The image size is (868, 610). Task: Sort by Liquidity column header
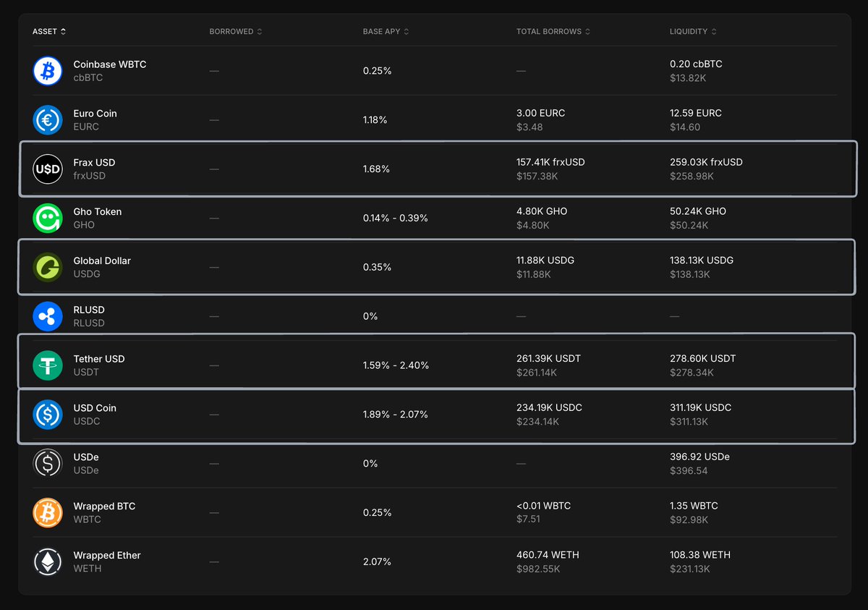coord(693,32)
